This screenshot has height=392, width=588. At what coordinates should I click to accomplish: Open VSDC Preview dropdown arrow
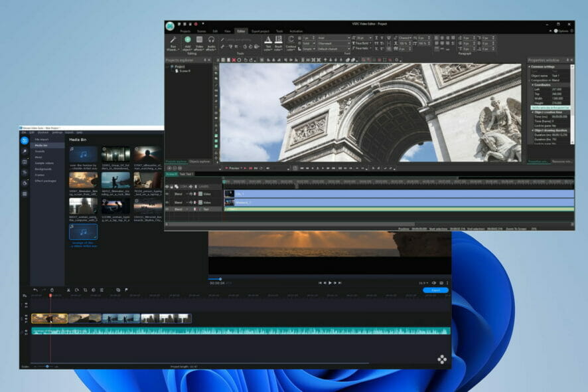[x=242, y=168]
